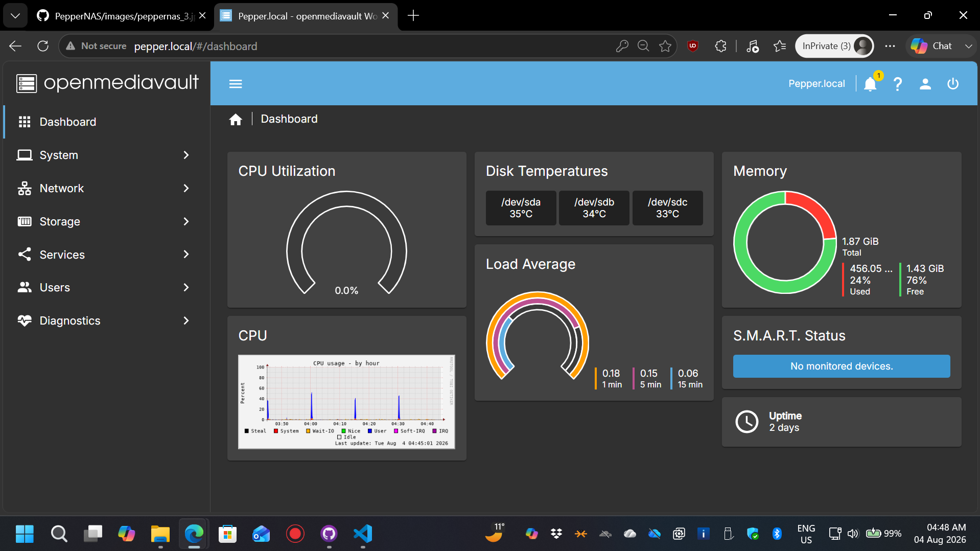Click the ENG US language indicator
This screenshot has width=980, height=551.
(806, 534)
